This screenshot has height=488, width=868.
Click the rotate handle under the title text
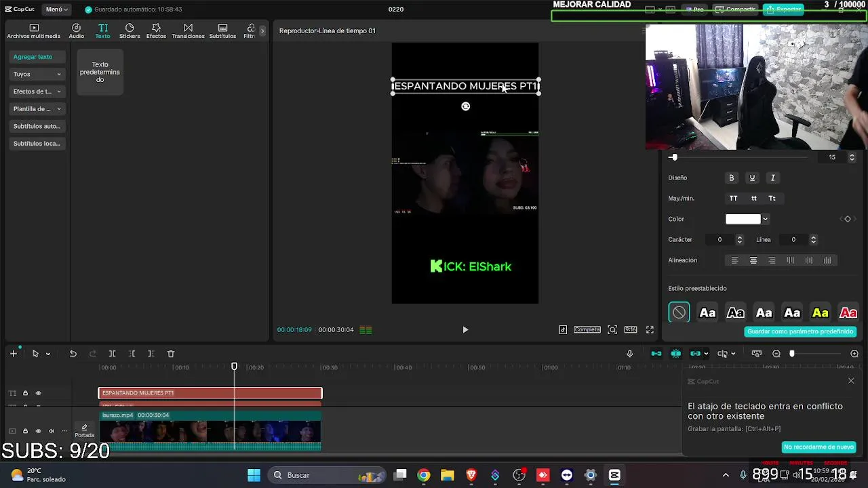(465, 106)
